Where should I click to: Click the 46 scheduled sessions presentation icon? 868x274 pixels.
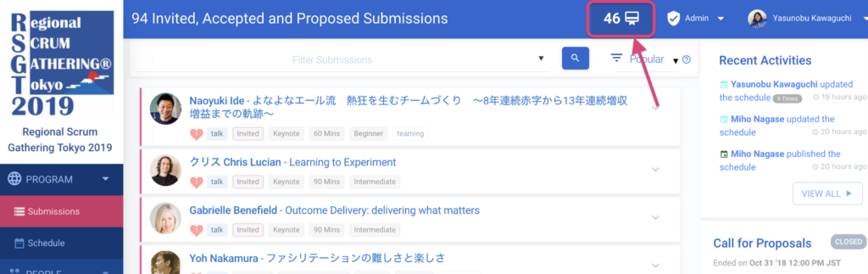point(632,18)
